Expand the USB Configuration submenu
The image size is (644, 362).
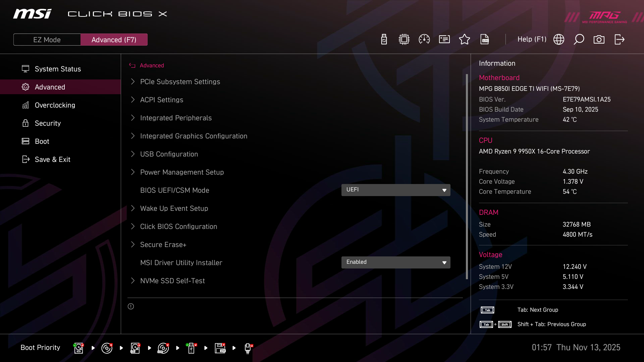(169, 154)
